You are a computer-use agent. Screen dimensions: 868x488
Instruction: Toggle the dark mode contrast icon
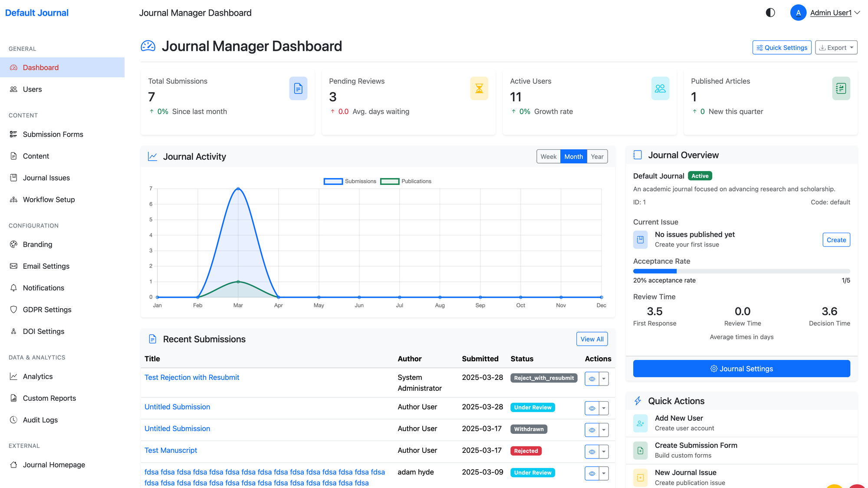[770, 13]
